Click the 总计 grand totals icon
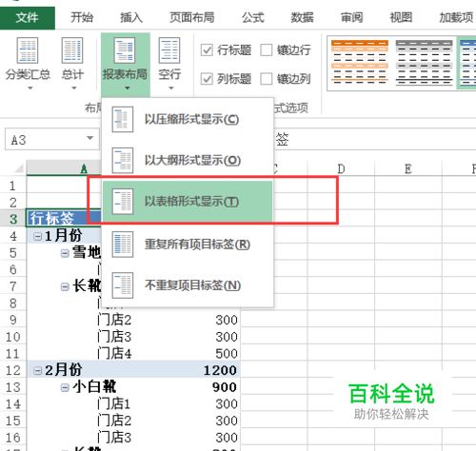 [x=72, y=50]
